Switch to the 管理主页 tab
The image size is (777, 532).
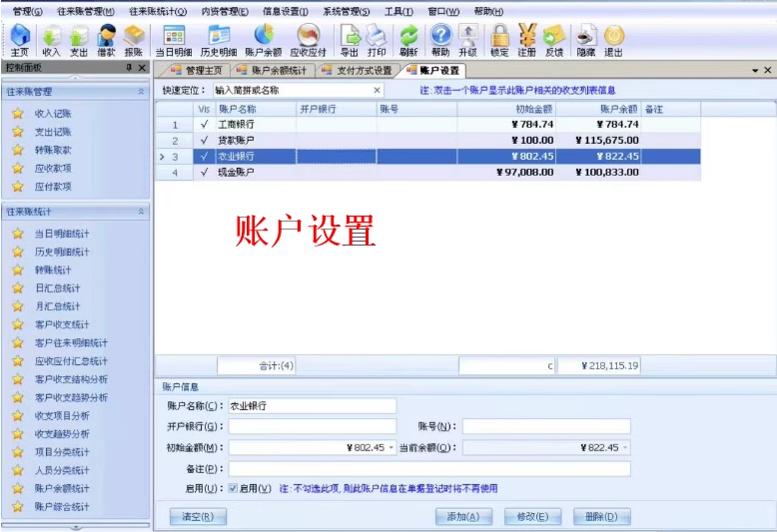click(x=196, y=71)
